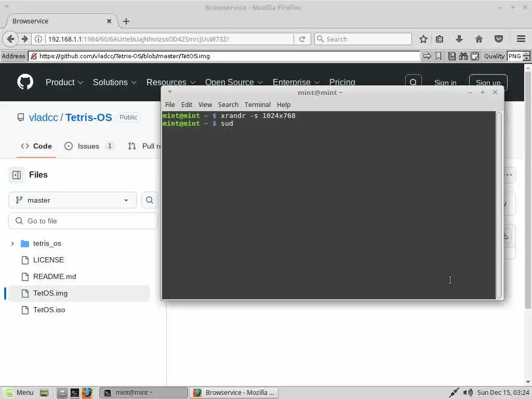Open terminal window menu arrow in titlebar
Viewport: 532px width, 399px height.
point(170,92)
